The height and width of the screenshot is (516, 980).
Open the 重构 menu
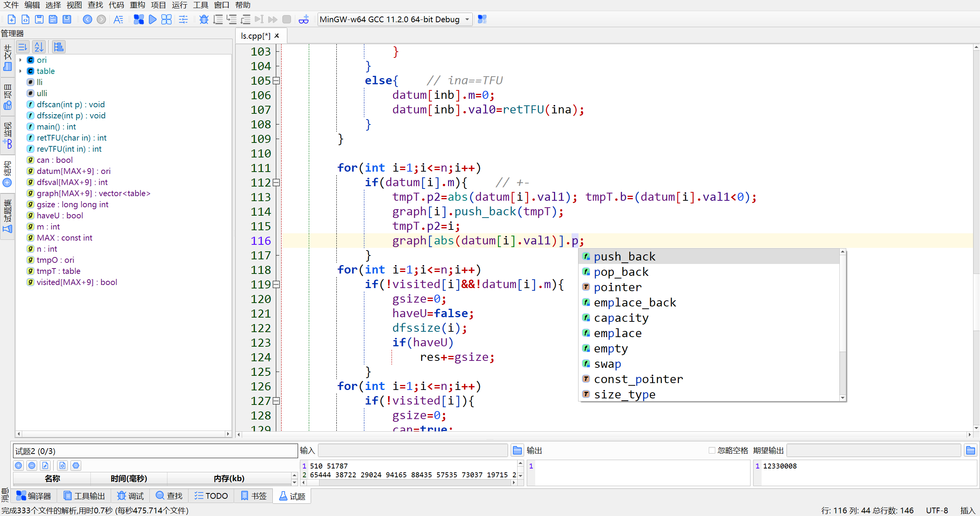click(x=137, y=5)
